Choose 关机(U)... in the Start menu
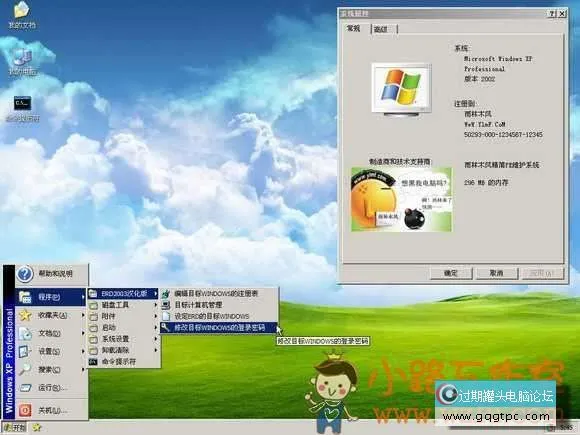Screen dimensions: 580x435 click(51, 410)
